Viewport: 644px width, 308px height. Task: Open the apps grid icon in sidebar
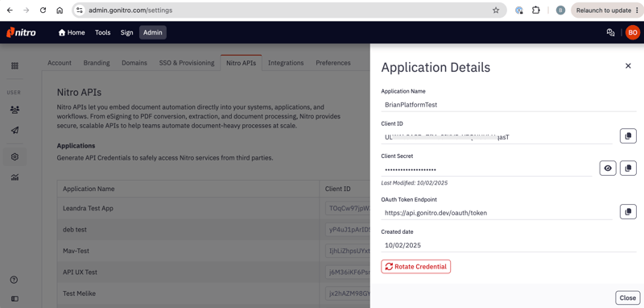[14, 66]
